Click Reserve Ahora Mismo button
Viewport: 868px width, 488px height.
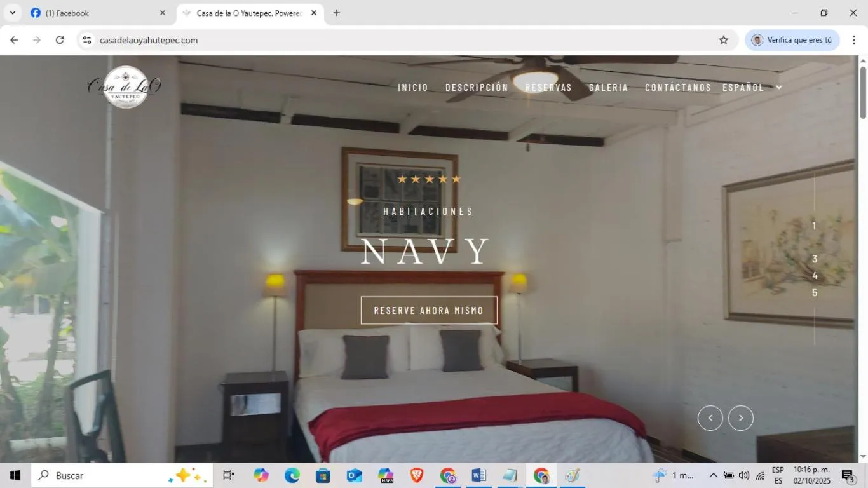point(429,310)
